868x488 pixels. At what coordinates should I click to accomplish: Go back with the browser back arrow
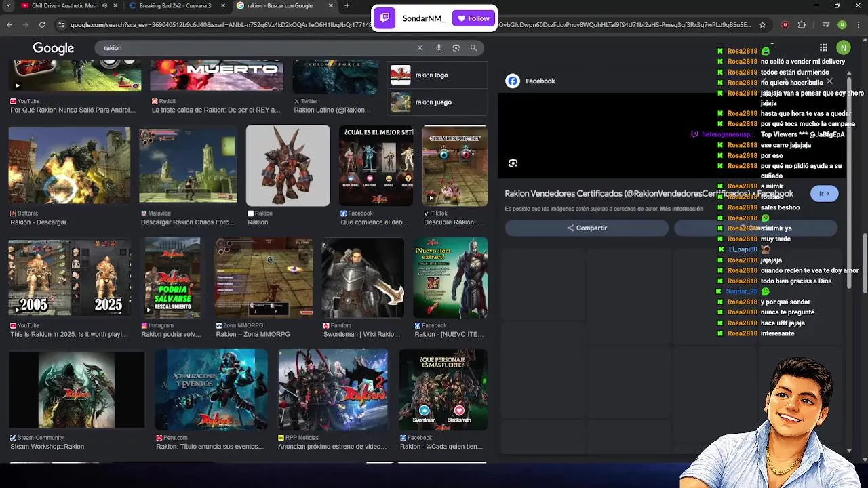pyautogui.click(x=9, y=25)
